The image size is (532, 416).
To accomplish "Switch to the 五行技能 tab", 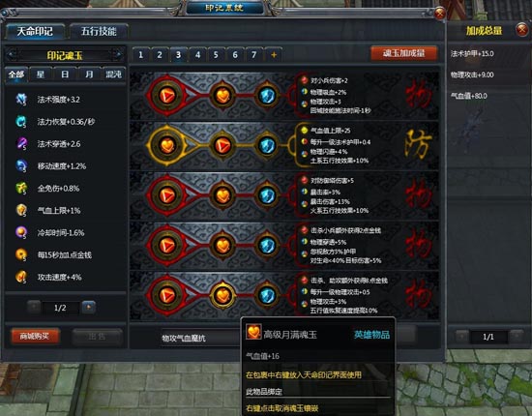I will click(x=99, y=32).
